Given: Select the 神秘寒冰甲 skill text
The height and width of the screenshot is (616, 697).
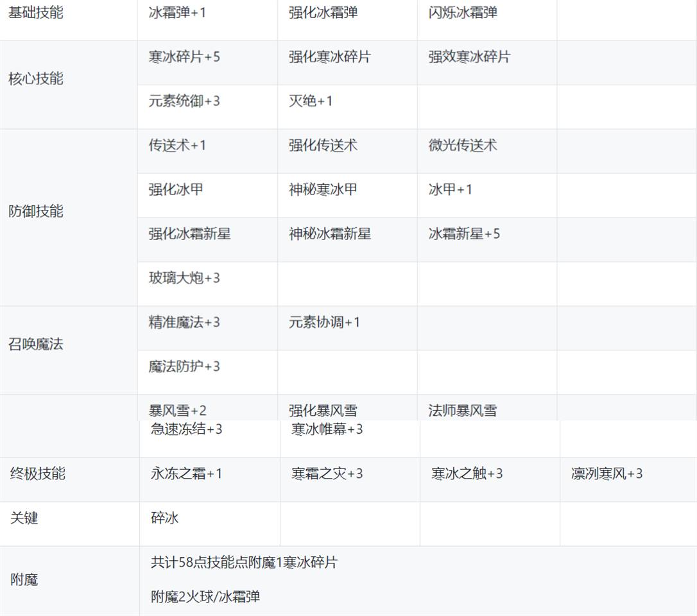Looking at the screenshot, I should (323, 190).
